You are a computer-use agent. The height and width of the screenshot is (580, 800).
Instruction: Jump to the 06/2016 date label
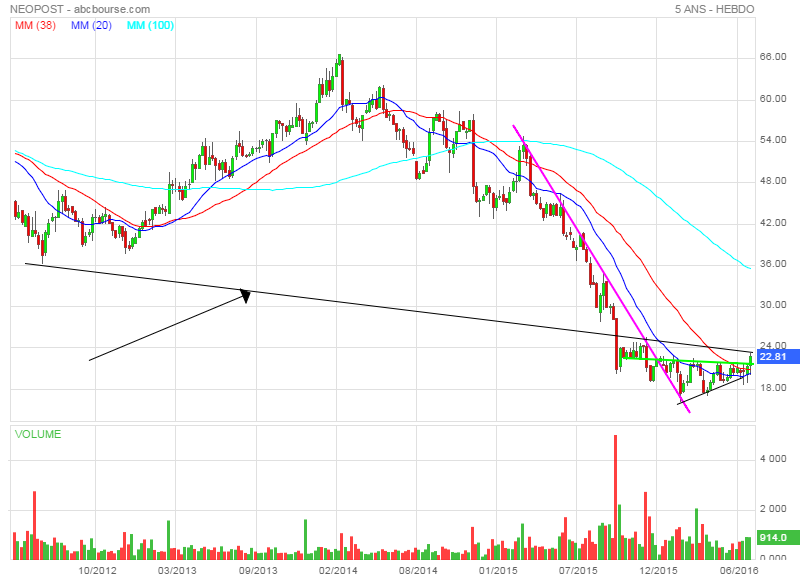click(x=738, y=570)
